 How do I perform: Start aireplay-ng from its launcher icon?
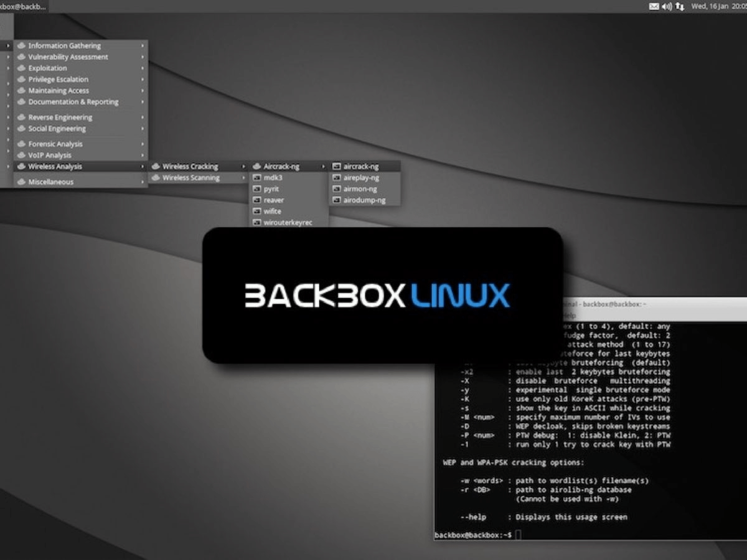tap(337, 178)
